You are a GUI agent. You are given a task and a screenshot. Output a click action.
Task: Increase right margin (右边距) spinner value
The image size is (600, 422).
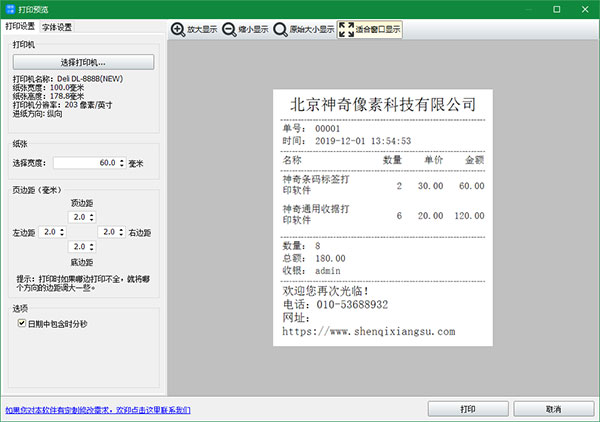click(121, 230)
